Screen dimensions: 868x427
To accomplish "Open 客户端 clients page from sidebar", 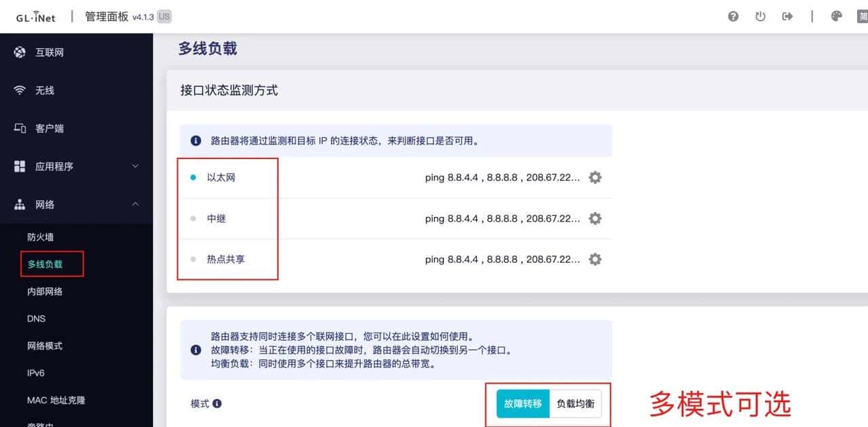I will [x=52, y=128].
